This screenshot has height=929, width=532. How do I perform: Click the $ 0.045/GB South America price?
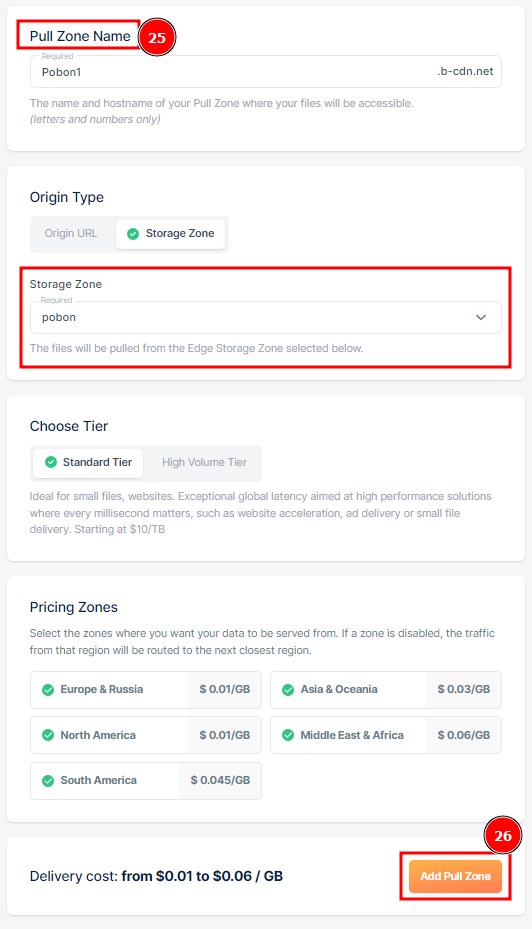click(x=220, y=781)
